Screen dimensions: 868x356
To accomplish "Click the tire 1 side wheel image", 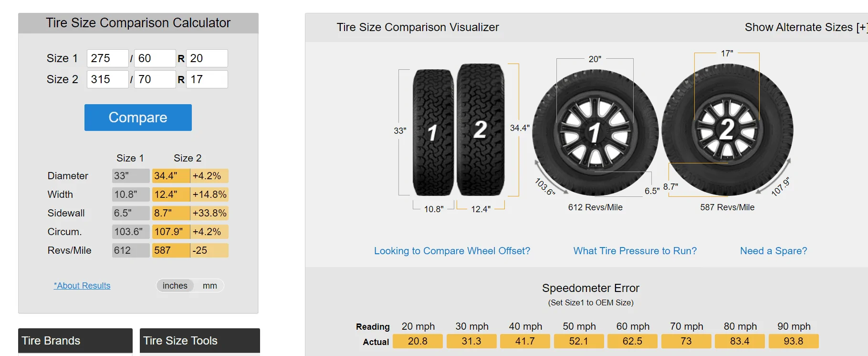I will coord(595,132).
